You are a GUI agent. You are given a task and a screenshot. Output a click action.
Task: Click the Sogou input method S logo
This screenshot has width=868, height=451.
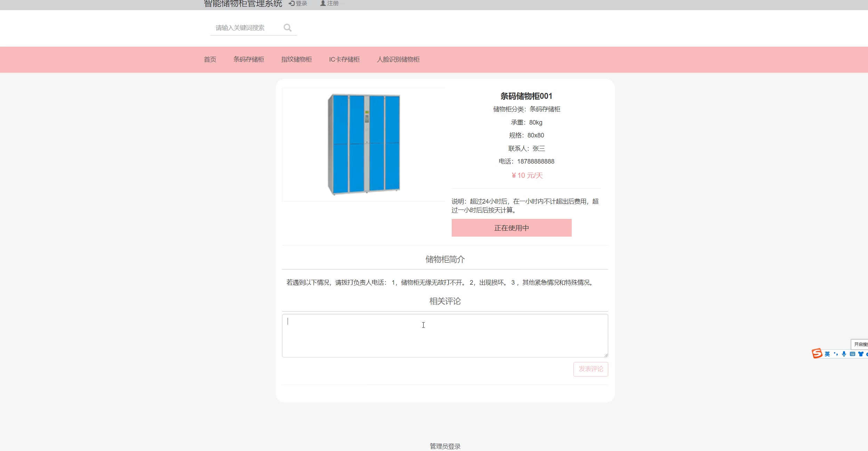tap(817, 354)
